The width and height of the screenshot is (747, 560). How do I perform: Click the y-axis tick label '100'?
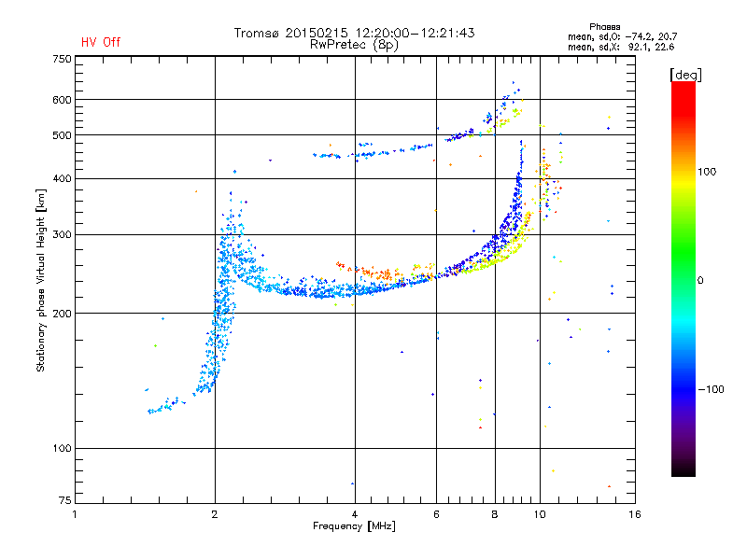tap(62, 448)
